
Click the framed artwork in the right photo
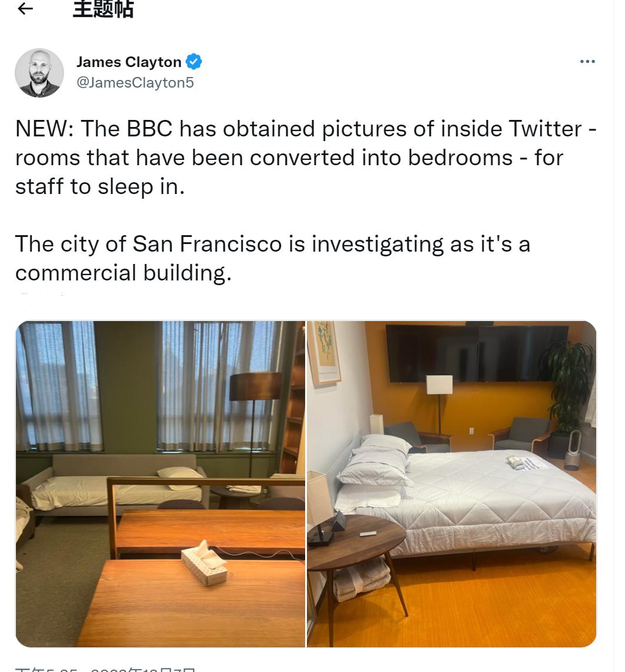325,352
